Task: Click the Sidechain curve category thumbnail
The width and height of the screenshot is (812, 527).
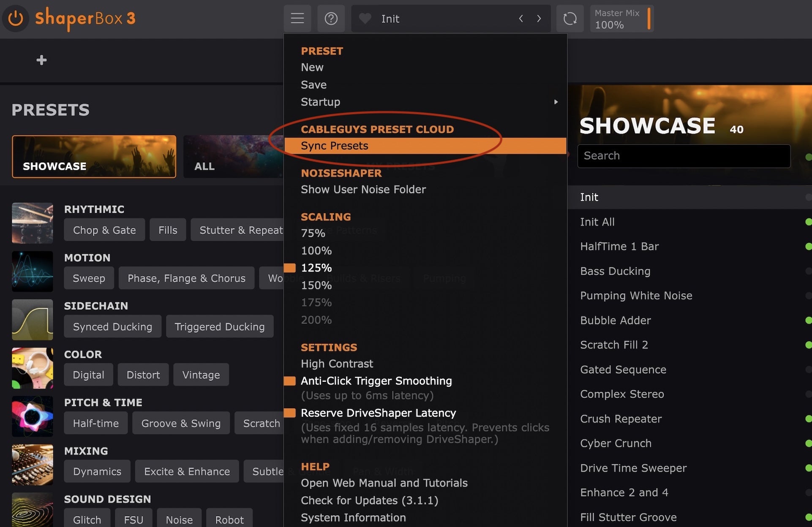Action: [x=33, y=320]
